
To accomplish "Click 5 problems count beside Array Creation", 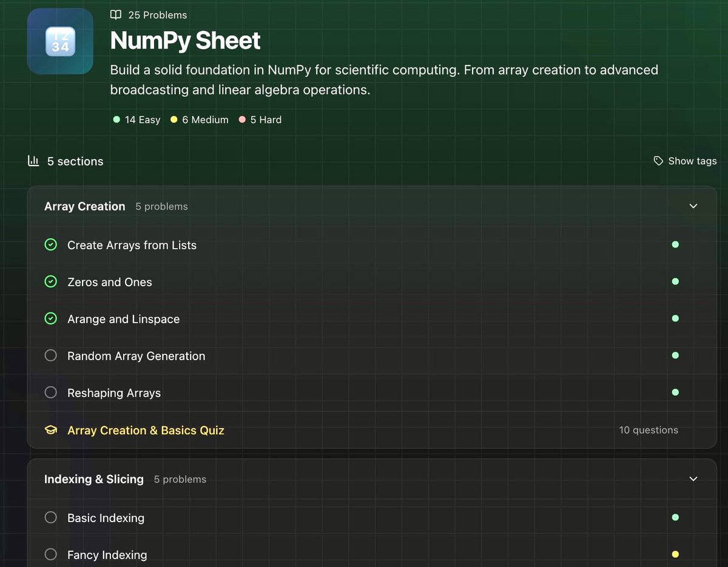I will (x=162, y=206).
